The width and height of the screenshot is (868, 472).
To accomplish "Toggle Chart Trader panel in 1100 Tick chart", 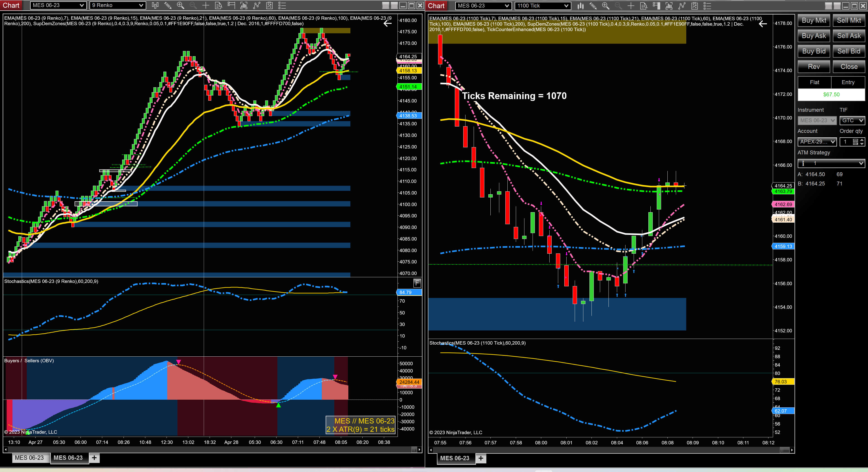I will pyautogui.click(x=656, y=6).
